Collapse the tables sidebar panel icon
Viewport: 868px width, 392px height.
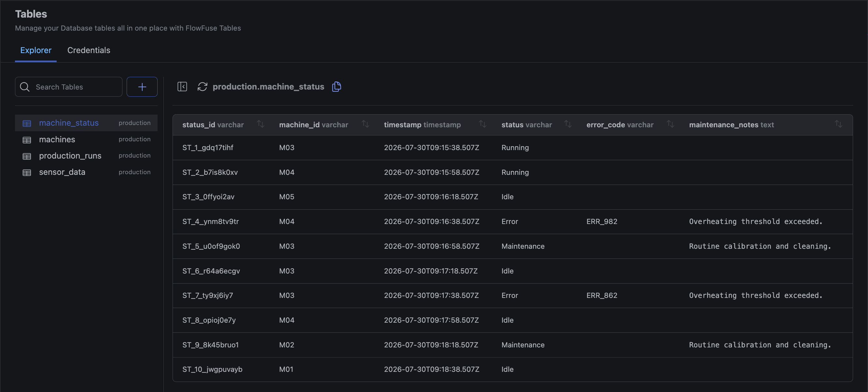point(182,87)
